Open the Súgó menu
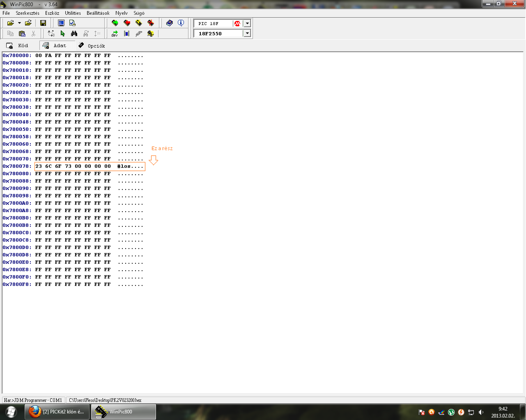 (x=139, y=13)
